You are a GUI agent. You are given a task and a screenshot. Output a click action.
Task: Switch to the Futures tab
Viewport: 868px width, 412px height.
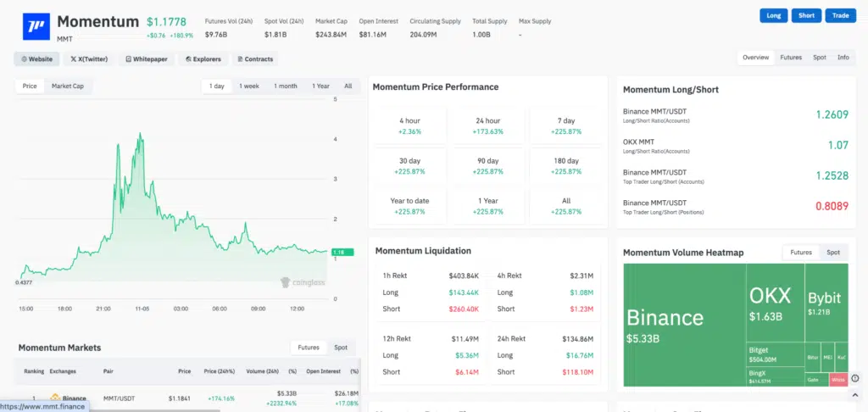(x=790, y=58)
